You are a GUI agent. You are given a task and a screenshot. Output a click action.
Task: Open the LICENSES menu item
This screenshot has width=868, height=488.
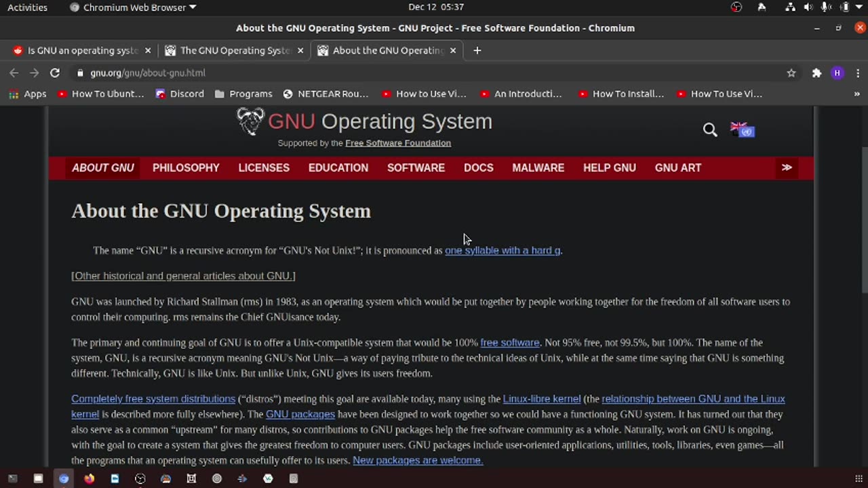pyautogui.click(x=264, y=167)
